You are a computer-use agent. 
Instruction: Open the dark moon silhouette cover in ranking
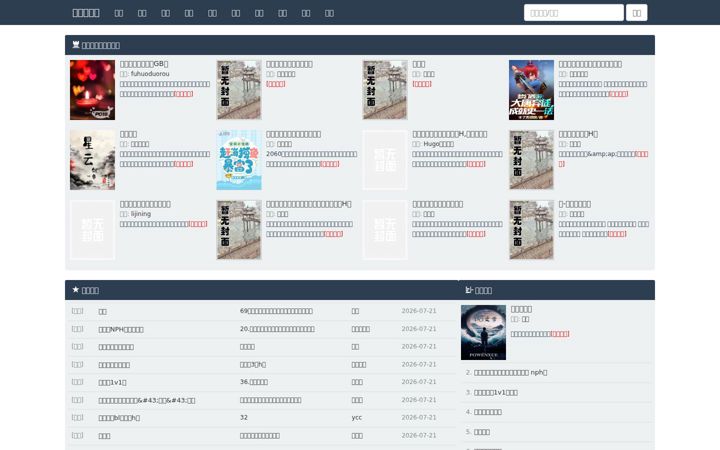click(x=484, y=332)
